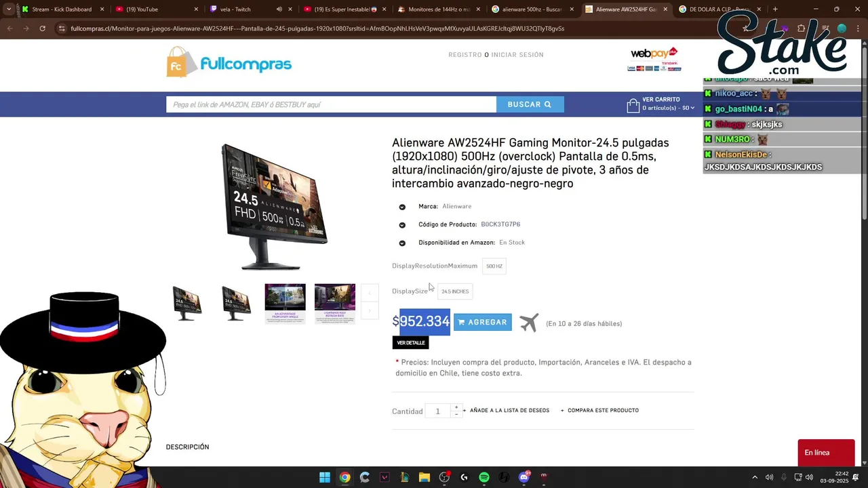
Task: Expand the cart articles dropdown arrow
Action: (692, 108)
